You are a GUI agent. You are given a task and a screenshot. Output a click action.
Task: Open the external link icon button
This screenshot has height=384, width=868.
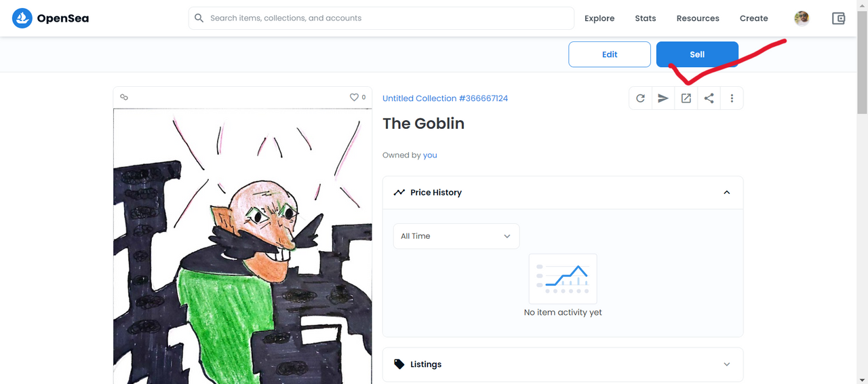[x=686, y=98]
